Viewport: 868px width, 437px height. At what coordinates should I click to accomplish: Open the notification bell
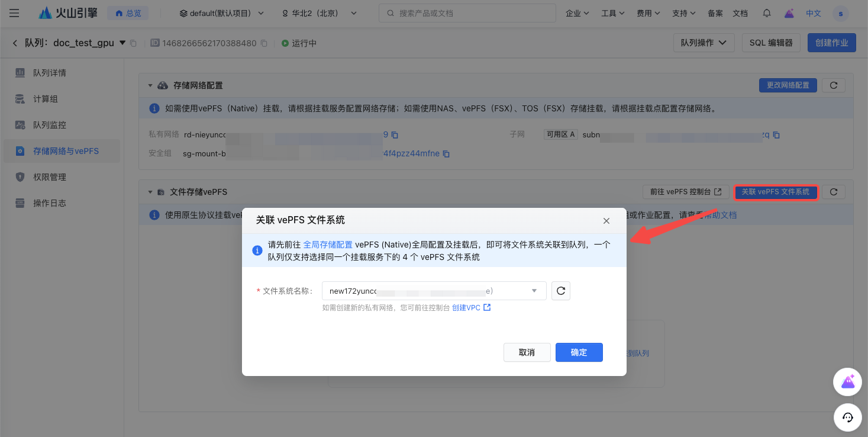(x=767, y=13)
